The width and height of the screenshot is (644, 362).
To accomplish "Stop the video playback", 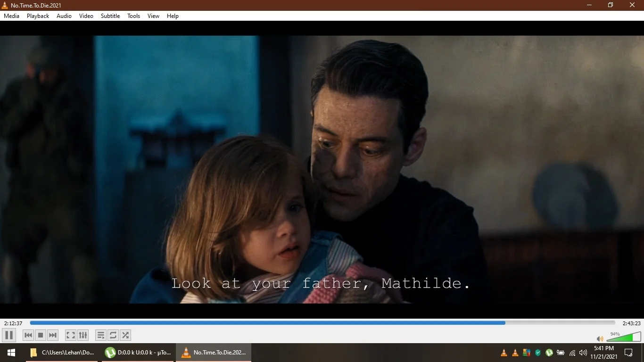I will click(x=41, y=335).
